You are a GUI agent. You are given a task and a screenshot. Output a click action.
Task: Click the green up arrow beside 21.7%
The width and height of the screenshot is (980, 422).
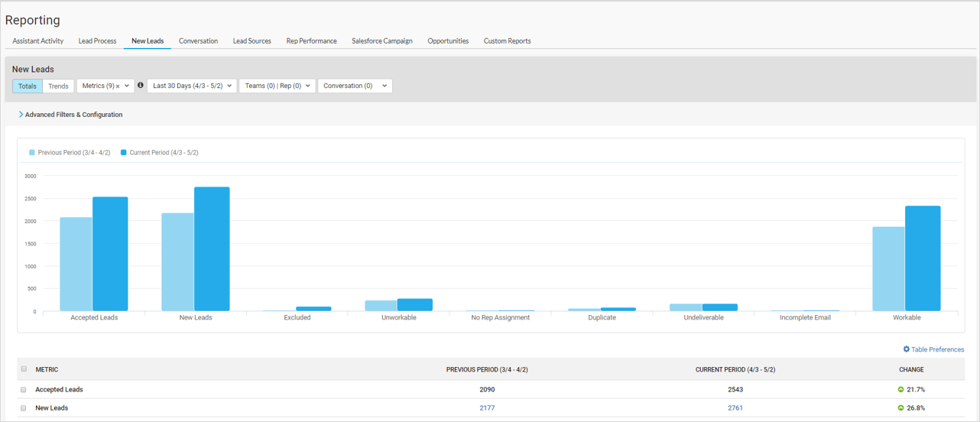tap(900, 390)
